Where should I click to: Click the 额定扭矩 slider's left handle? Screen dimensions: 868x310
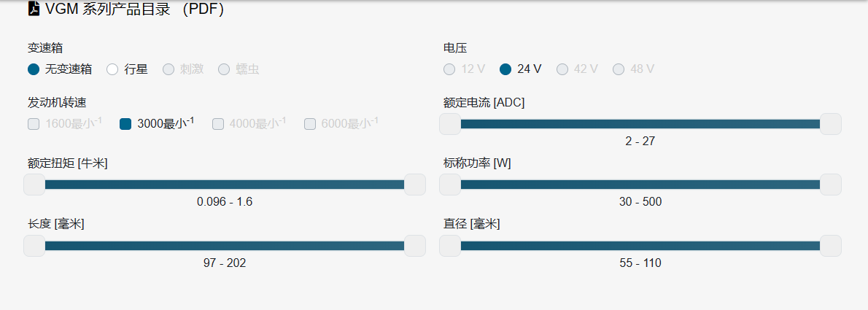34,185
